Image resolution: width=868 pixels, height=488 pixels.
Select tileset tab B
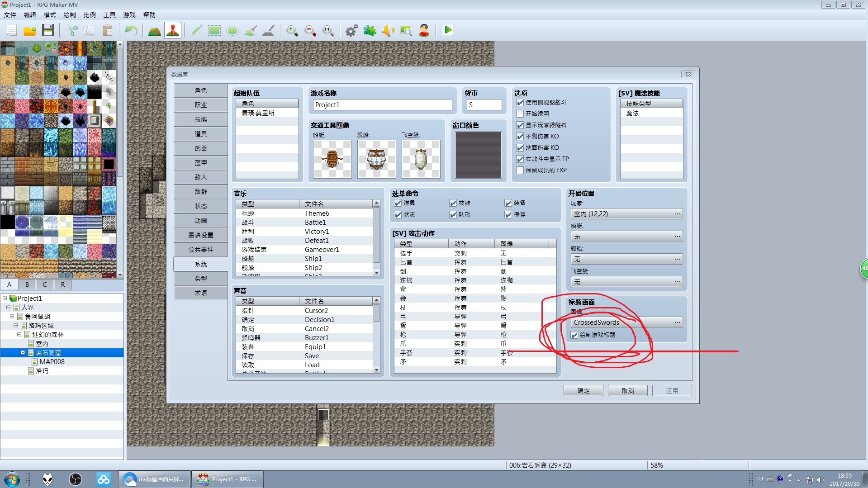tap(27, 284)
